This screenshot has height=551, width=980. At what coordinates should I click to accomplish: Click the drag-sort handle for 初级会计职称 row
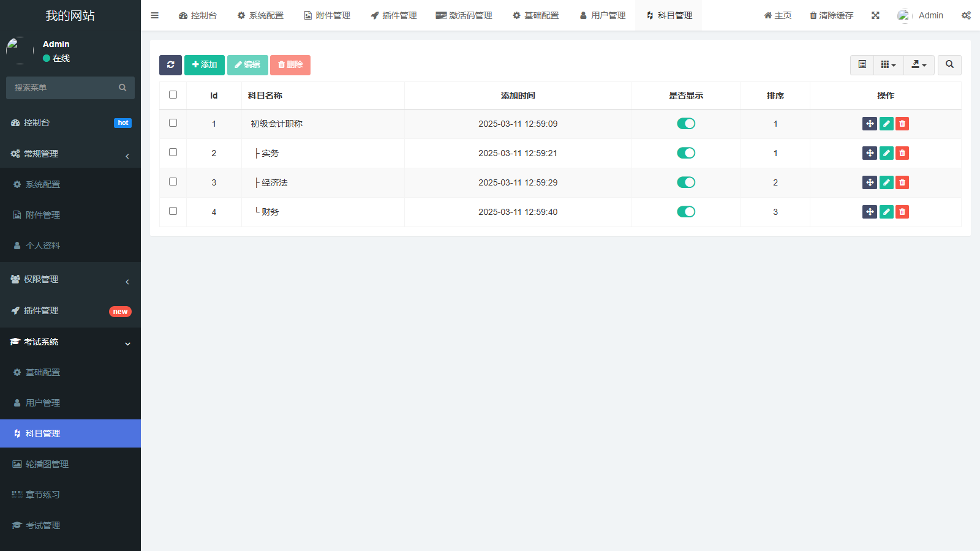[869, 124]
